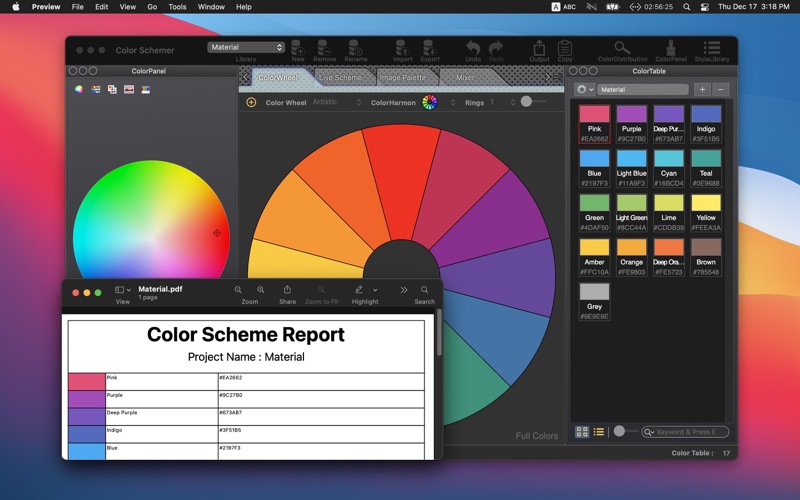This screenshot has width=800, height=500.
Task: Click the Highlight pen in Preview
Action: click(359, 290)
